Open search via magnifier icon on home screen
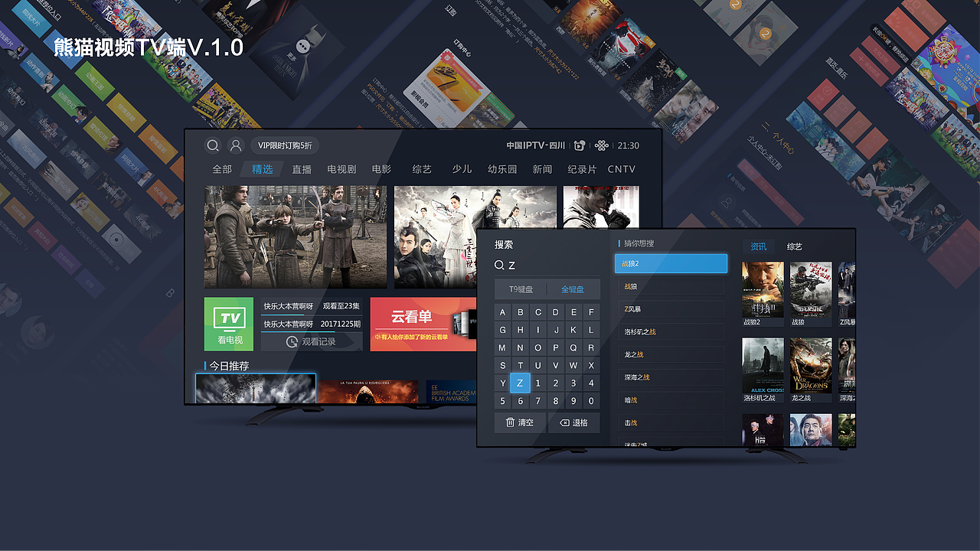Screen dimensions: 980x551 pos(213,145)
